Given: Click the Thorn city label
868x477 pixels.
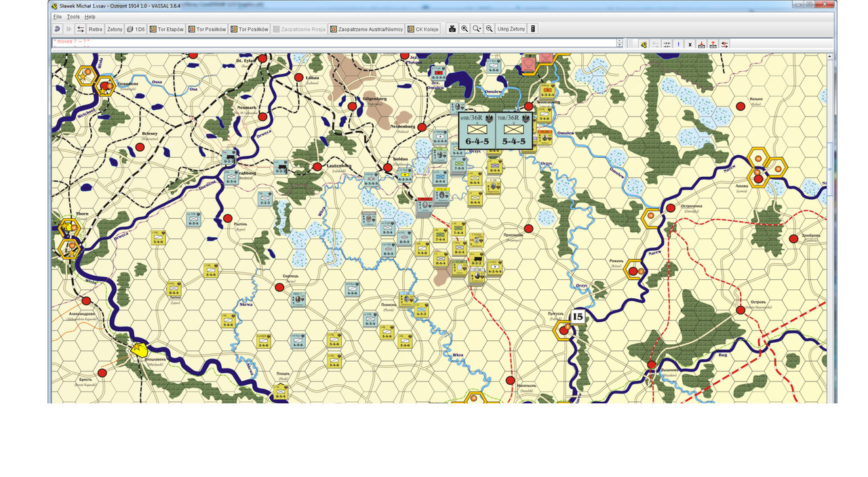Looking at the screenshot, I should 82,213.
